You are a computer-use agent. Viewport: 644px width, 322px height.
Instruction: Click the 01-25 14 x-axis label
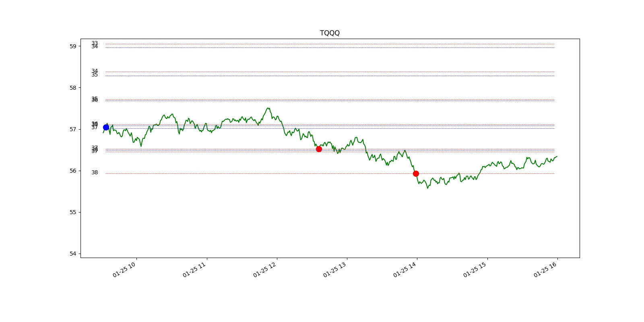click(405, 269)
